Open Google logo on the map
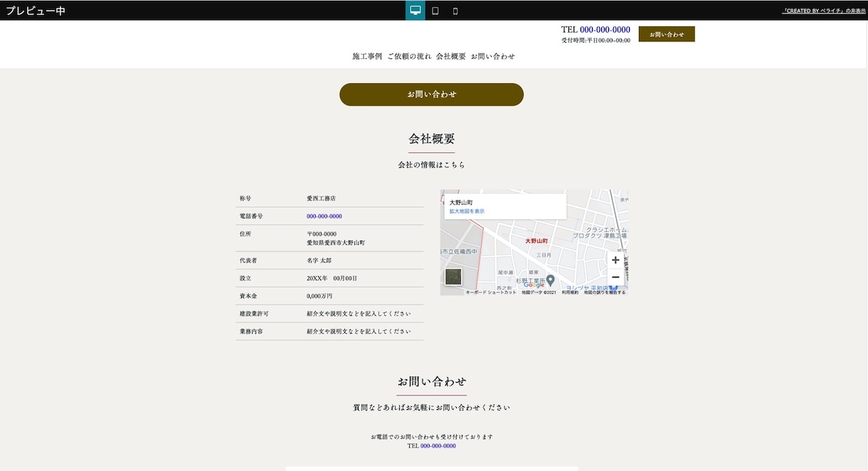 (534, 285)
